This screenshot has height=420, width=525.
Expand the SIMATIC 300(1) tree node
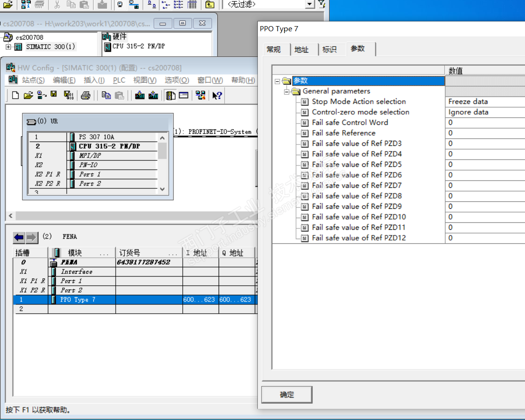coord(8,47)
